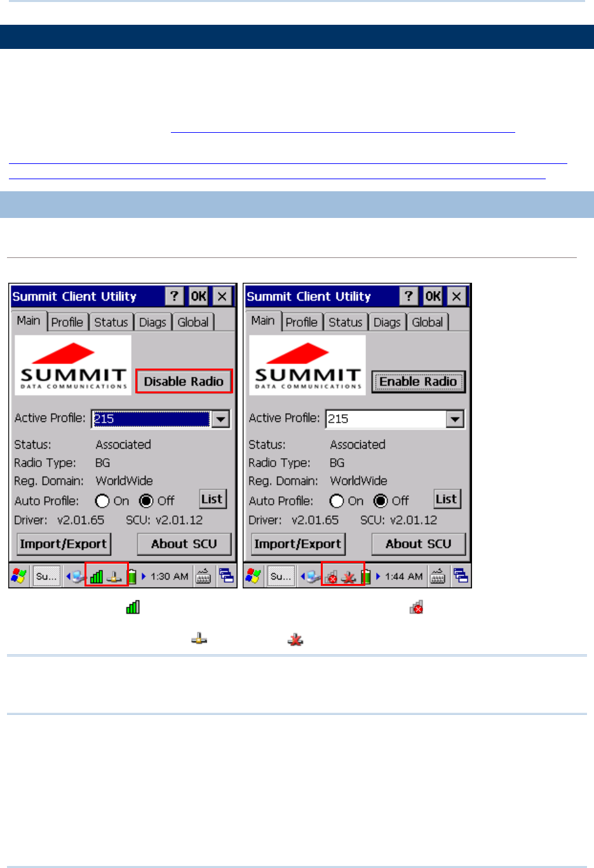Image resolution: width=594 pixels, height=868 pixels.
Task: Click the right tray arrow beside 1:44 AM
Action: point(379,576)
